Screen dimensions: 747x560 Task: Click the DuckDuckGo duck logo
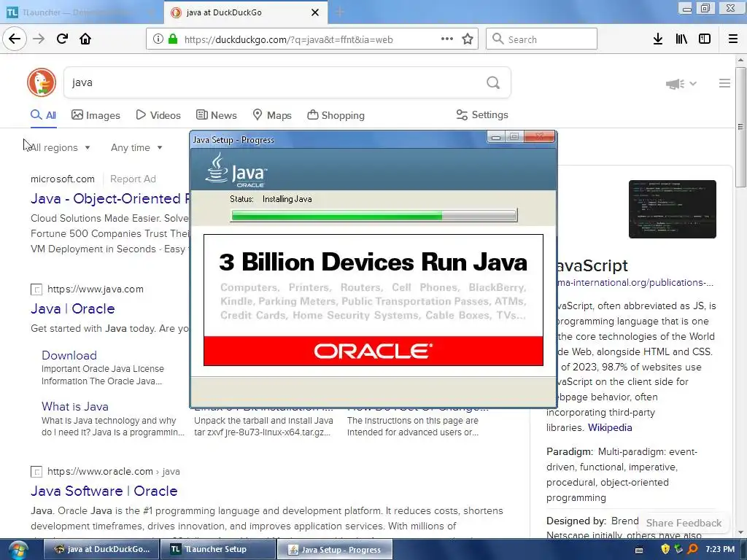[x=42, y=82]
